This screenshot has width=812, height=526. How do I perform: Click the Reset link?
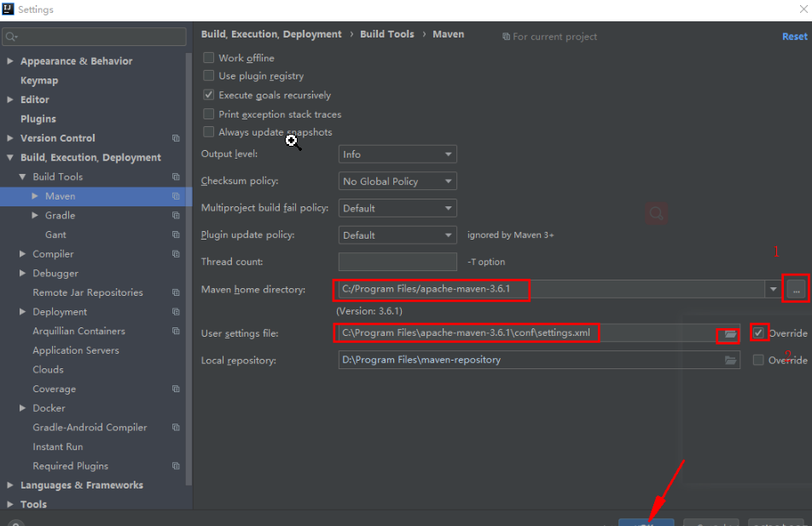tap(794, 37)
